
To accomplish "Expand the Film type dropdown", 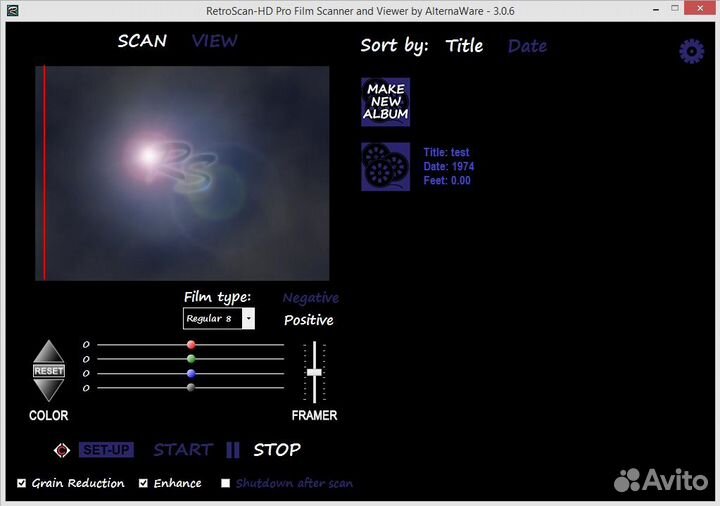I will pos(248,319).
